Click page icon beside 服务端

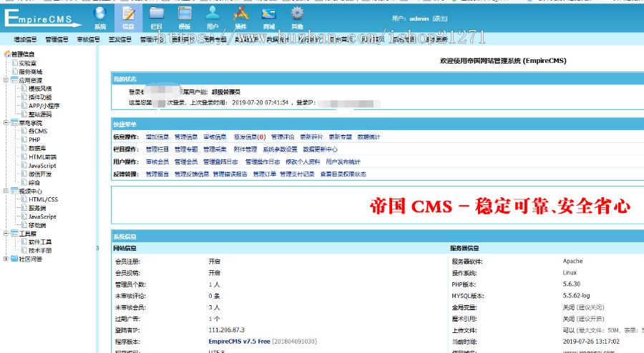[24, 208]
